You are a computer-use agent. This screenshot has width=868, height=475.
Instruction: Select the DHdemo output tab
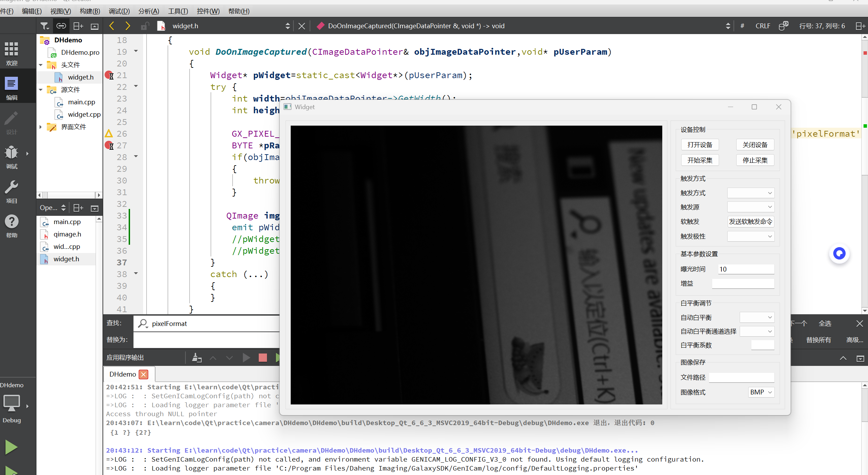pyautogui.click(x=122, y=374)
